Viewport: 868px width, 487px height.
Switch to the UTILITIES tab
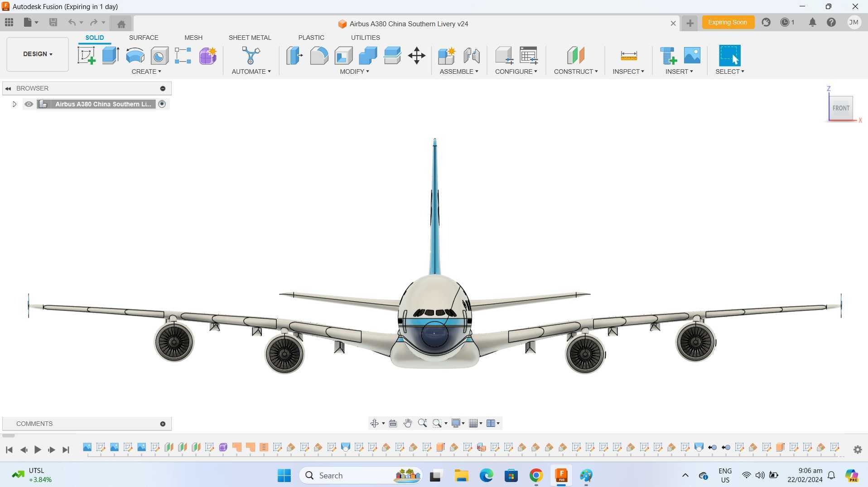click(x=365, y=38)
